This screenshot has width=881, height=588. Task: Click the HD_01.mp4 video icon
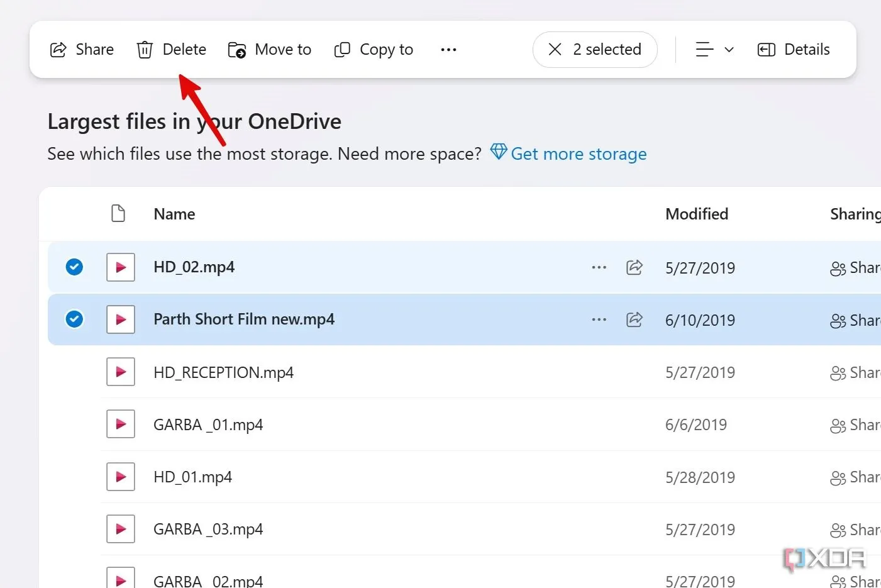[x=121, y=477]
